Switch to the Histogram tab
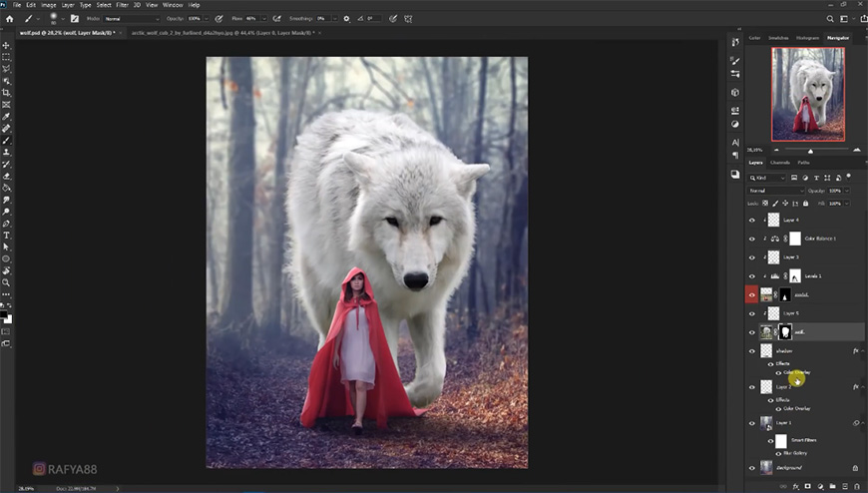 click(808, 38)
